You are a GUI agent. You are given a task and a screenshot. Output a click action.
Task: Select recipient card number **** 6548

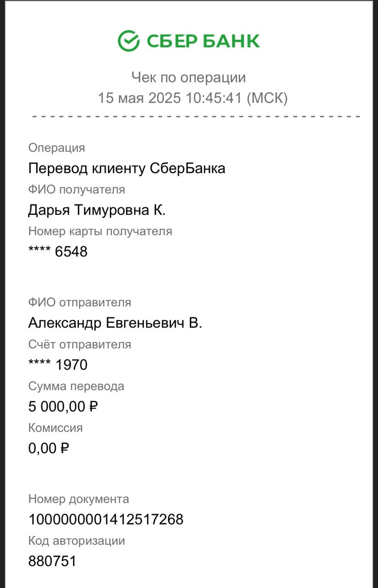pos(58,251)
